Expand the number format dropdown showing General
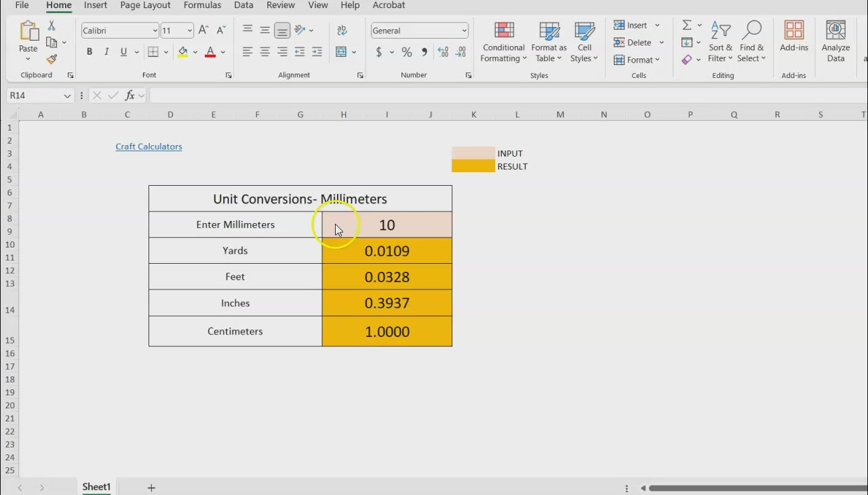Screen dimensions: 868x495 coord(464,31)
